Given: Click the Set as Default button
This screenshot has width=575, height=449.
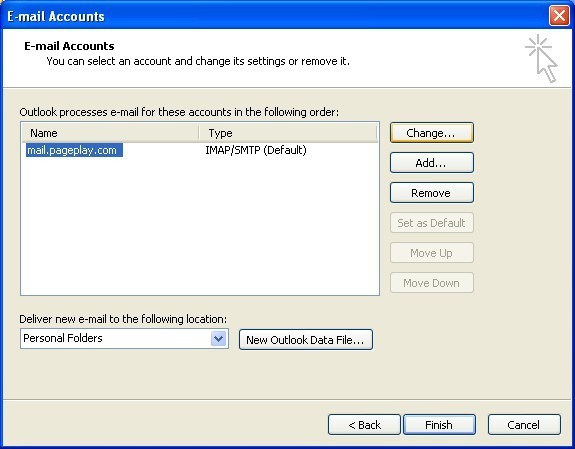Looking at the screenshot, I should (x=432, y=223).
